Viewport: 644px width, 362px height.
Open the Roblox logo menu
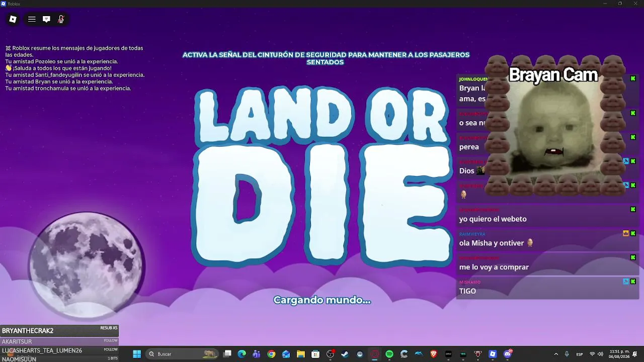[x=13, y=19]
